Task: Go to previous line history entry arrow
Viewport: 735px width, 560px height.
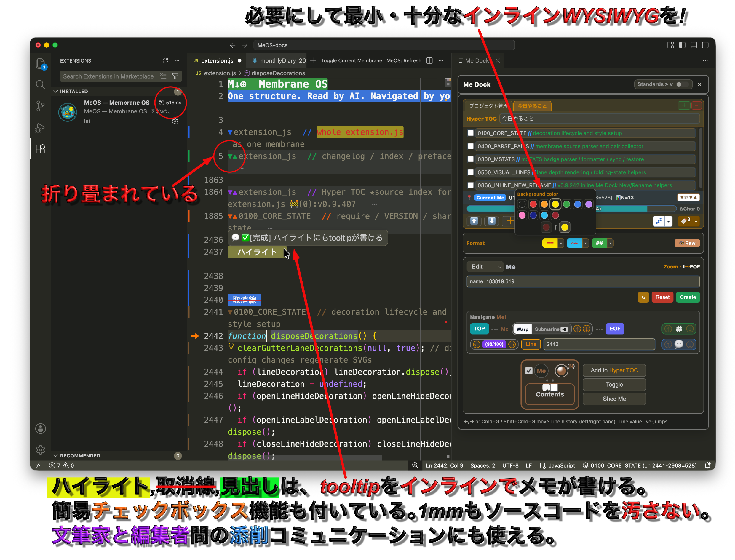Action: [476, 344]
